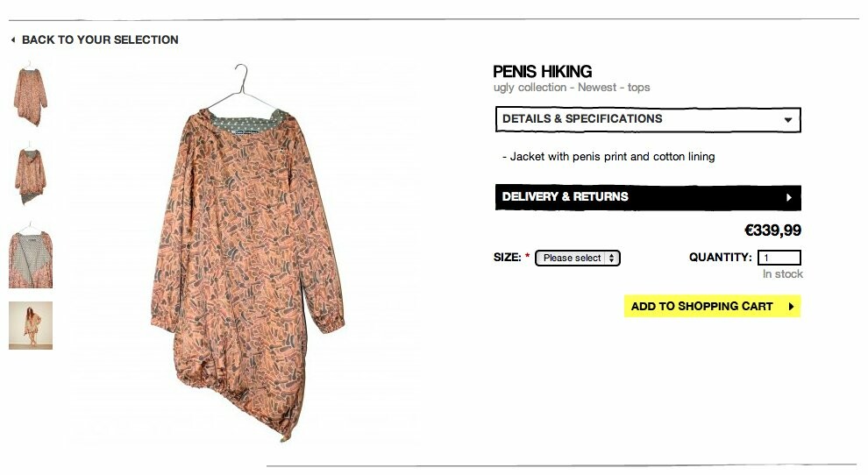This screenshot has height=475, width=868.
Task: Click the product title heading
Action: click(543, 71)
